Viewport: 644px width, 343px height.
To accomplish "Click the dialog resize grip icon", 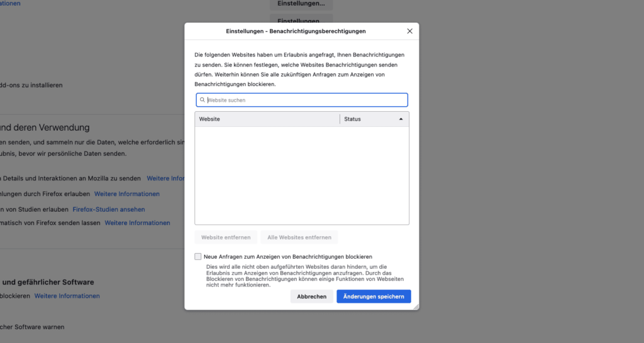I will [416, 307].
